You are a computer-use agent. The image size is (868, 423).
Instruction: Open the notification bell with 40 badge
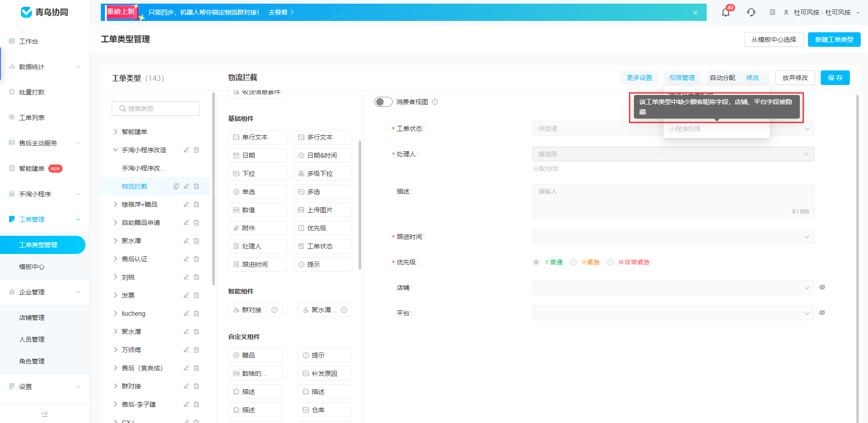726,12
